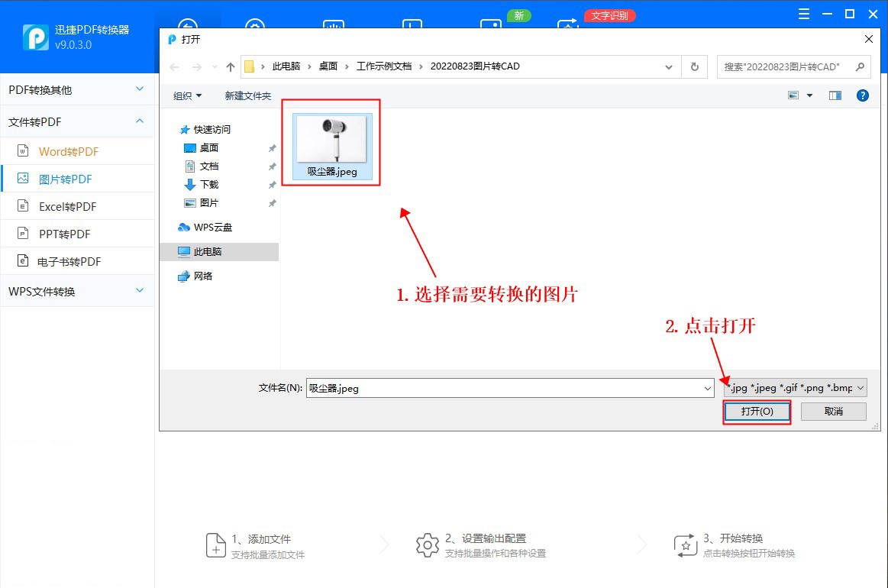Open the Help question mark icon
The width and height of the screenshot is (888, 588).
click(862, 95)
